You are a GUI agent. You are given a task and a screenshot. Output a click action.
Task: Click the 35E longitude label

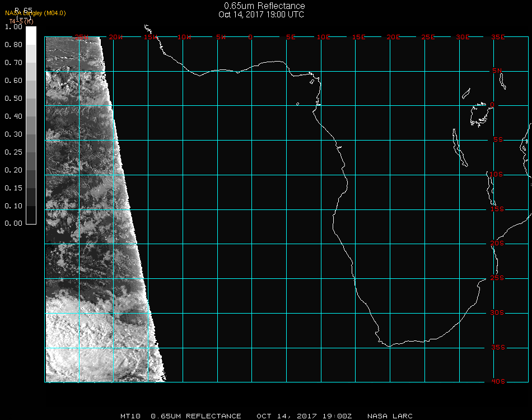click(x=498, y=37)
